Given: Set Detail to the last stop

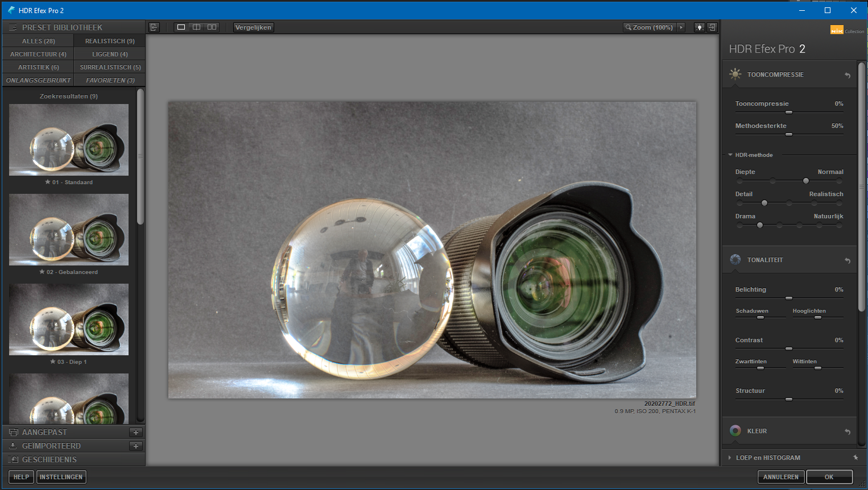Looking at the screenshot, I should tap(839, 203).
